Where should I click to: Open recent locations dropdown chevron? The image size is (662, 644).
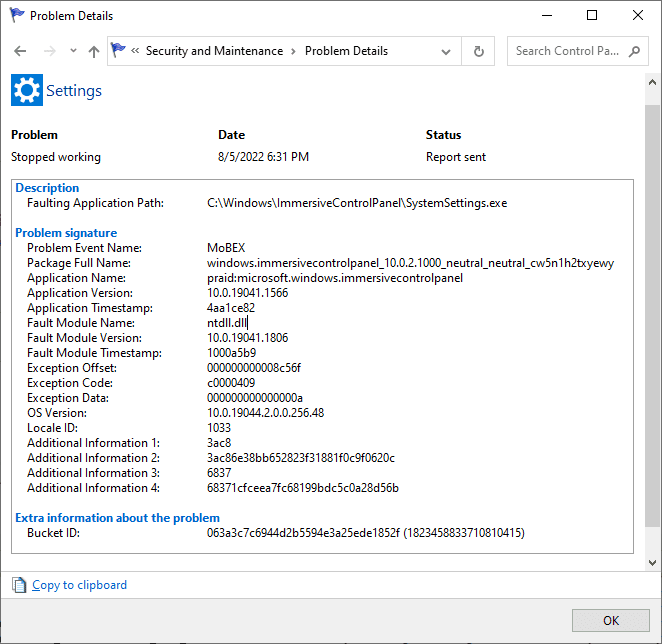(73, 51)
